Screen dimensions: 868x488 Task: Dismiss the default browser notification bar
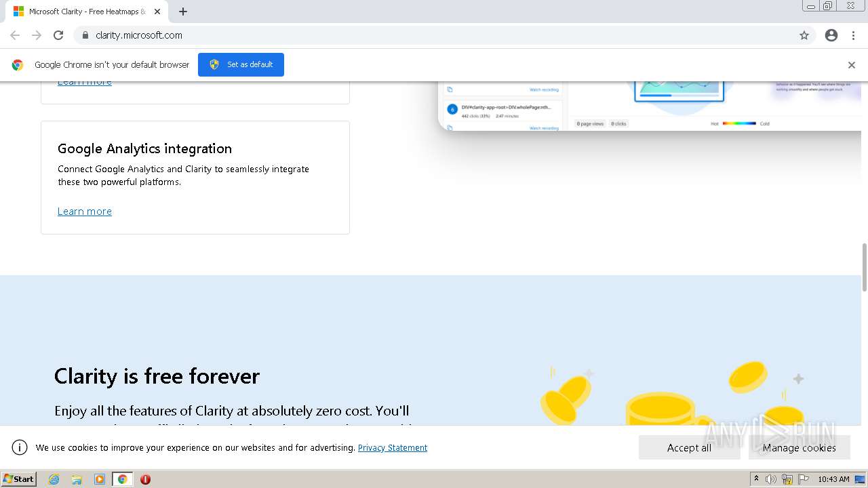tap(852, 65)
